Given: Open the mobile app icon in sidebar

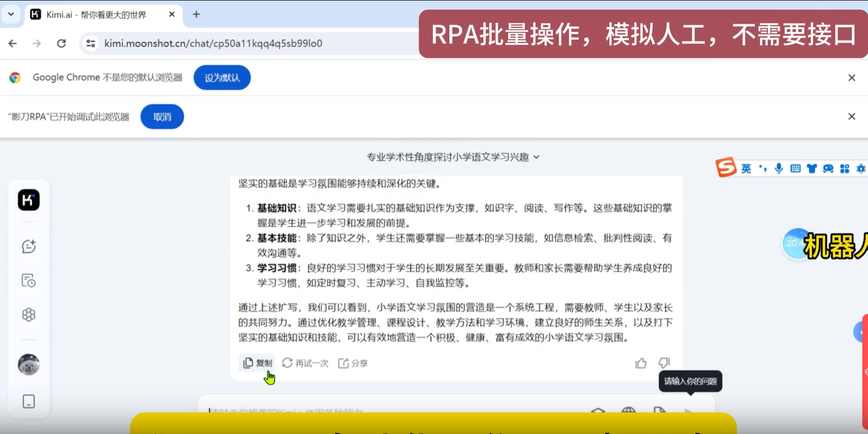Looking at the screenshot, I should click(29, 401).
